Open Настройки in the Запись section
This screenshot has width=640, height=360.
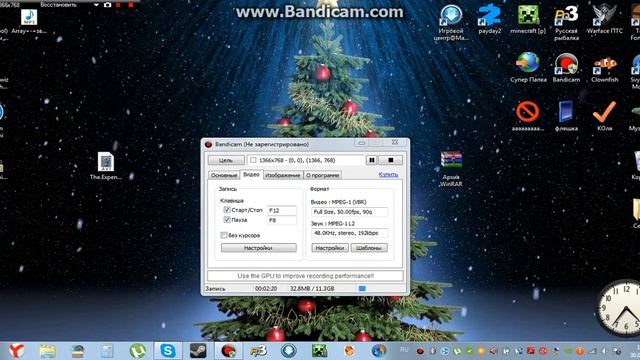point(258,248)
